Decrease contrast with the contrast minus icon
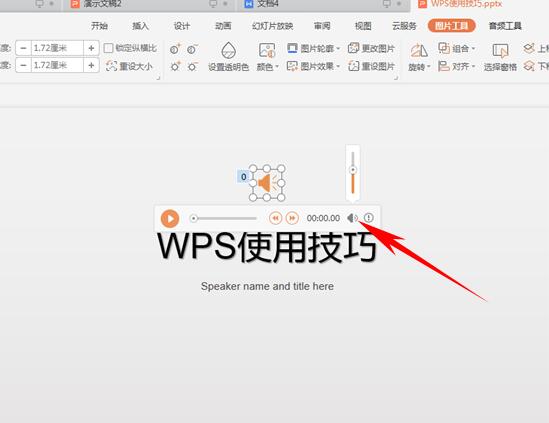The width and height of the screenshot is (549, 423). [192, 49]
